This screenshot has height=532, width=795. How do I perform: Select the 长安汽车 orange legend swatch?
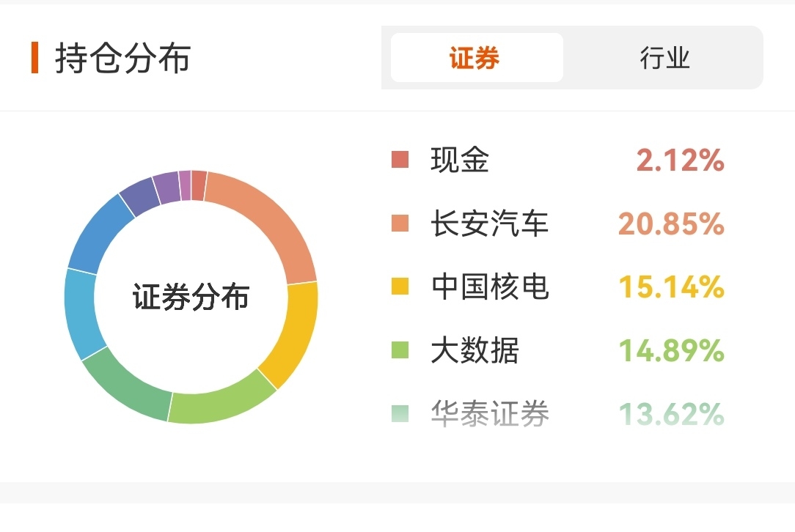400,223
